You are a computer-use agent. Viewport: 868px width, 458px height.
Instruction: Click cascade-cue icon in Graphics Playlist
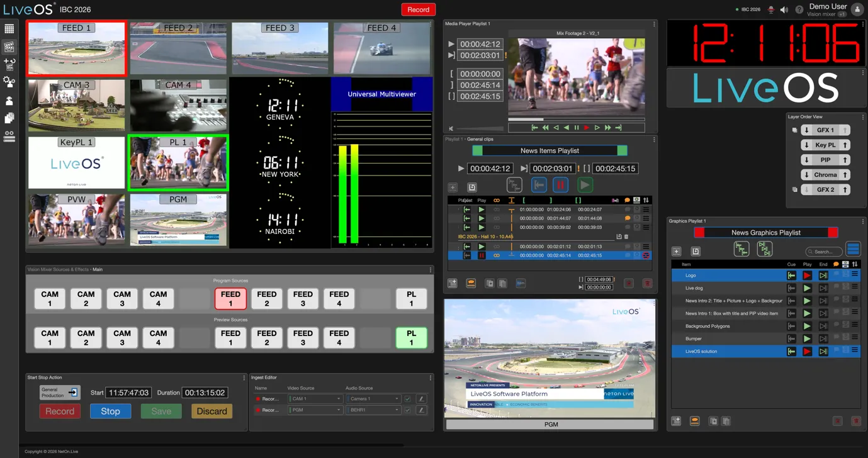pos(741,249)
